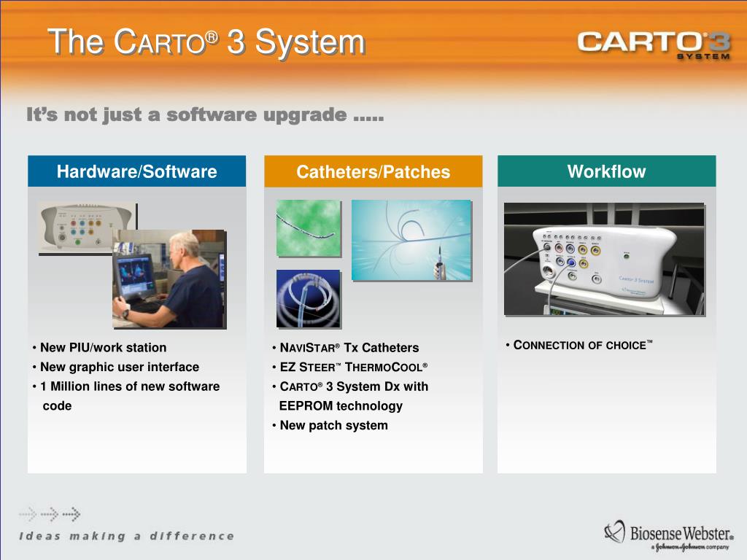Click the 'Ideas making a difference' tagline
The height and width of the screenshot is (560, 747).
pyautogui.click(x=127, y=536)
